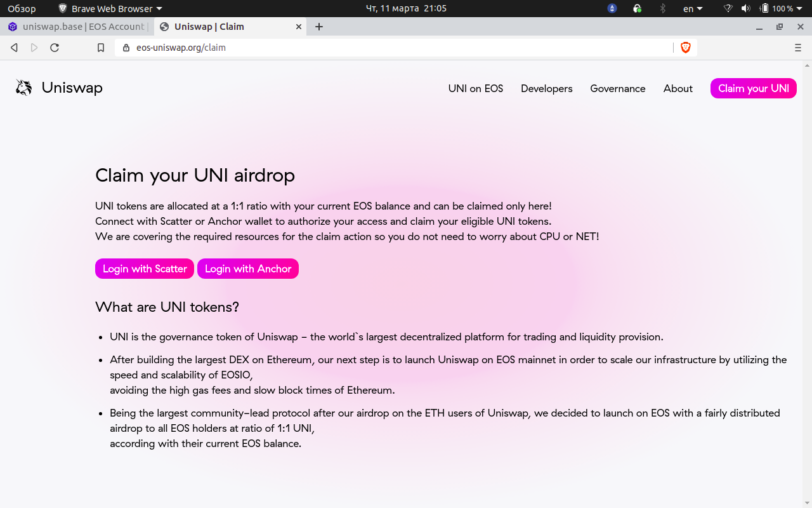Screen dimensions: 812x508
Task: Click the padlock site security icon
Action: point(126,48)
